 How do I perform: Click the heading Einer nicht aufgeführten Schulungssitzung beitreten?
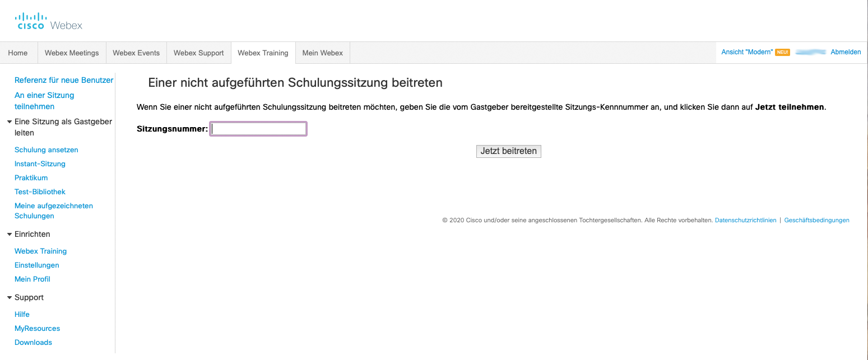point(295,83)
